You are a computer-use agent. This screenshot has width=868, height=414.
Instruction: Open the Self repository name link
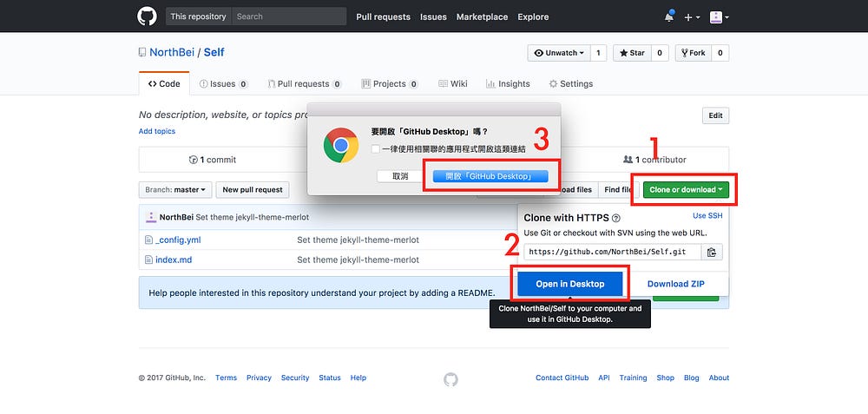214,53
